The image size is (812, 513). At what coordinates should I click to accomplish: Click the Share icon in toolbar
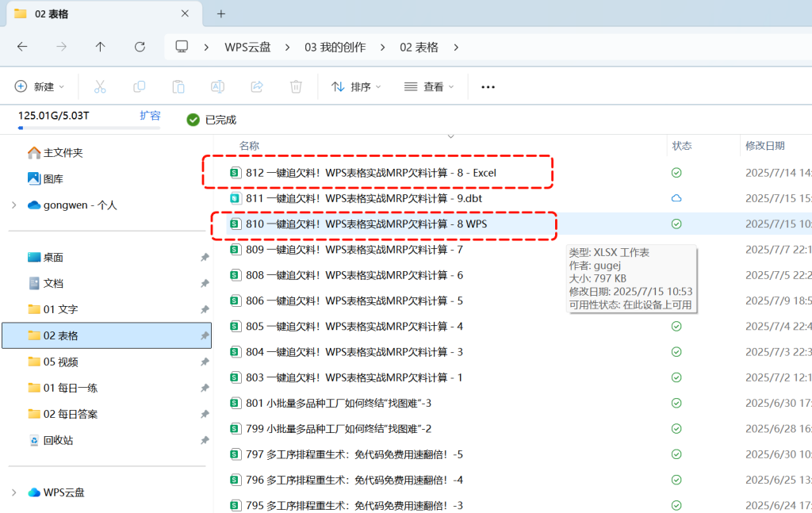(x=257, y=87)
